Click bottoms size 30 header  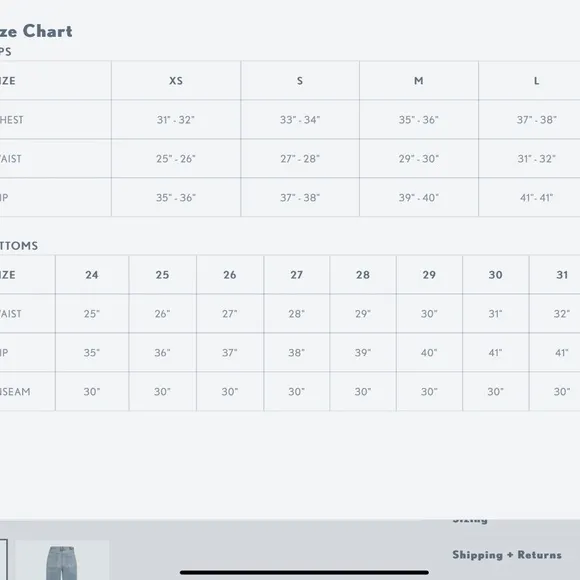coord(495,275)
